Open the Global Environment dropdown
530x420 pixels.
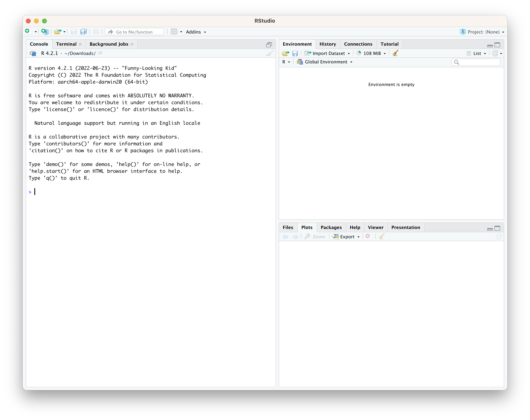click(326, 62)
